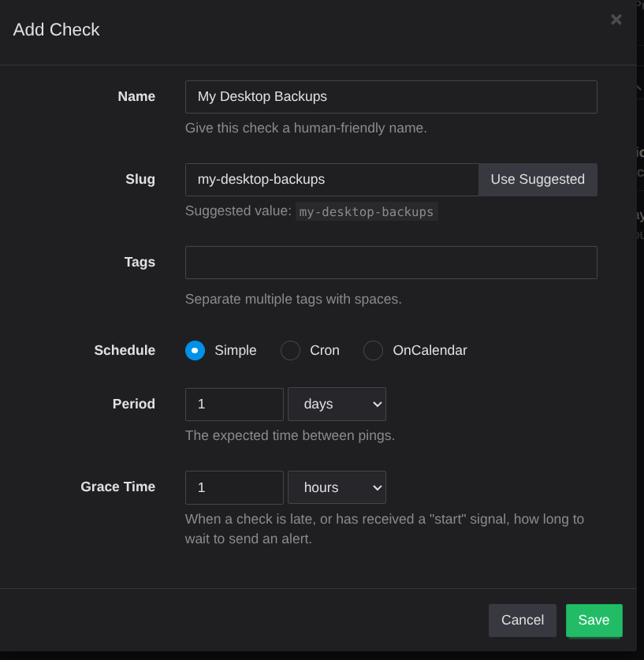Click the Add Check dialog title

click(55, 29)
